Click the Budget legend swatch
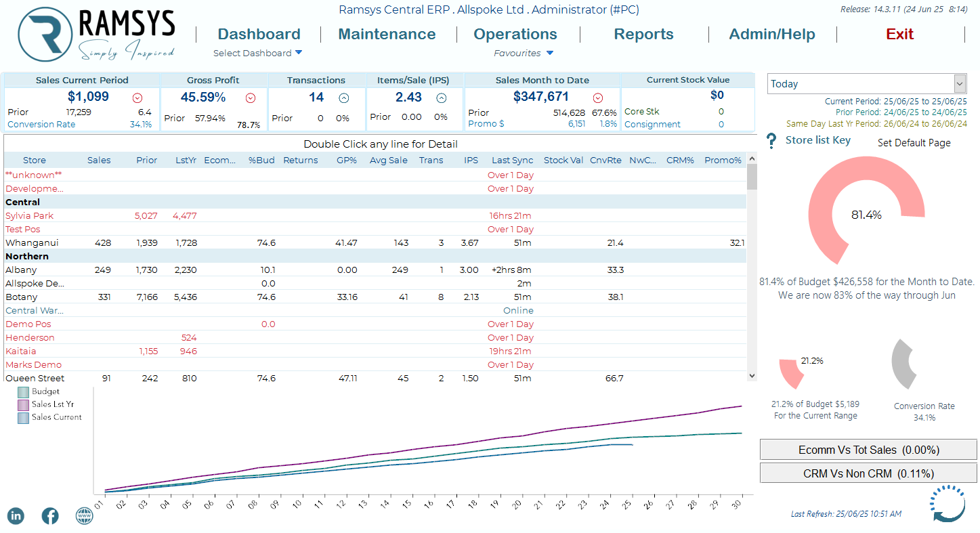The width and height of the screenshot is (980, 533). [x=23, y=392]
